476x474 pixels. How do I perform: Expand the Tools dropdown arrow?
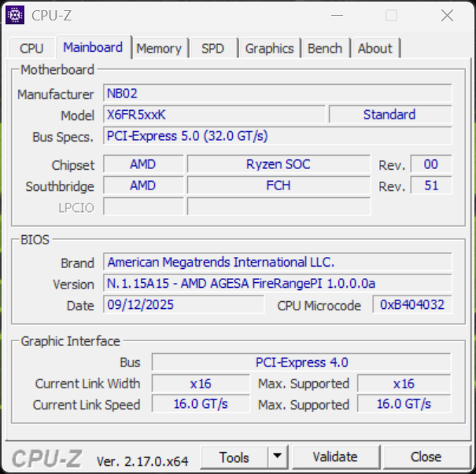[278, 457]
